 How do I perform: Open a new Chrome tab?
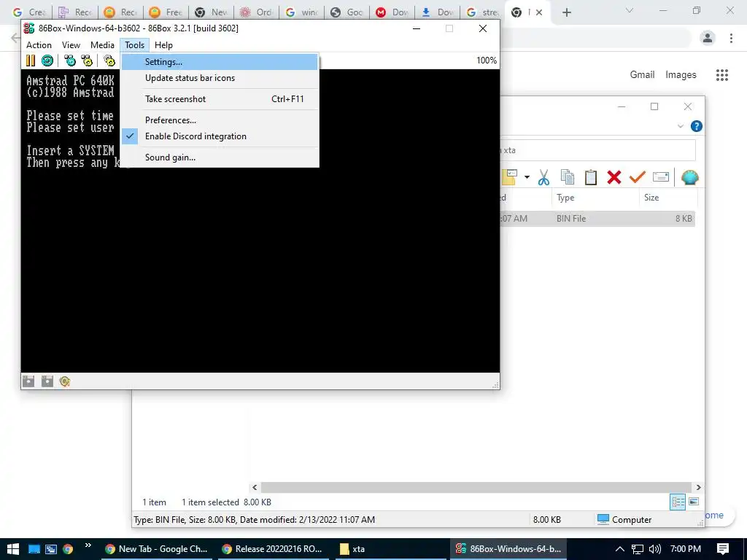(566, 12)
